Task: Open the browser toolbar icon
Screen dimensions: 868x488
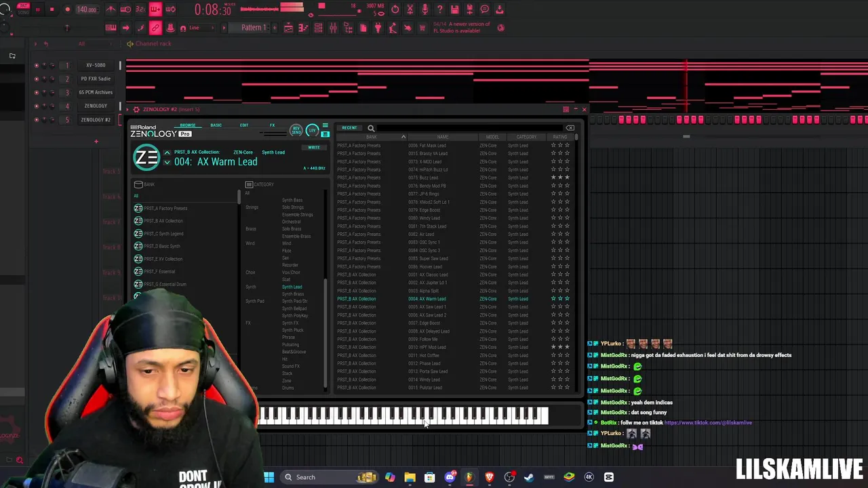Action: pyautogui.click(x=348, y=28)
